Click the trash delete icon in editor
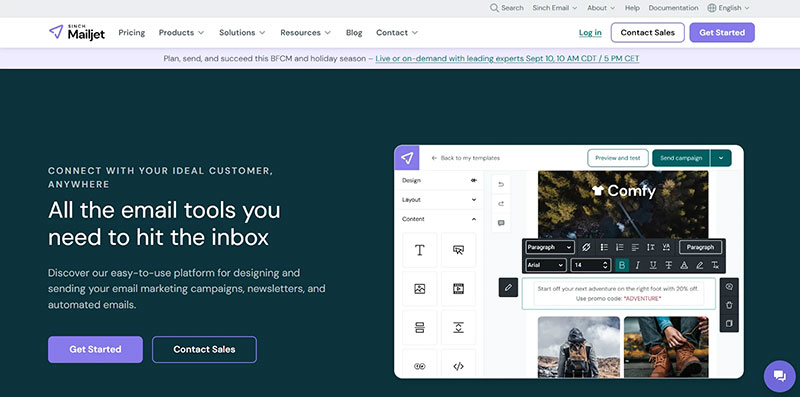The width and height of the screenshot is (800, 397). coord(729,305)
